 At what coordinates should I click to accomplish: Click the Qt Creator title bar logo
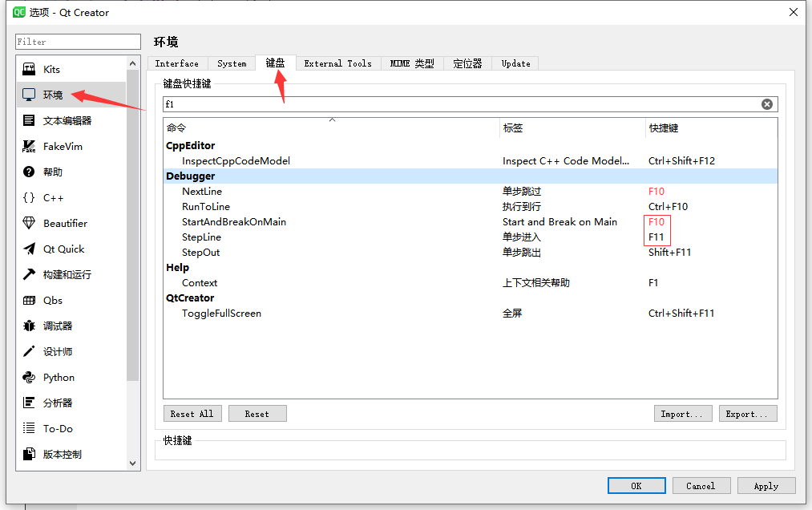18,12
